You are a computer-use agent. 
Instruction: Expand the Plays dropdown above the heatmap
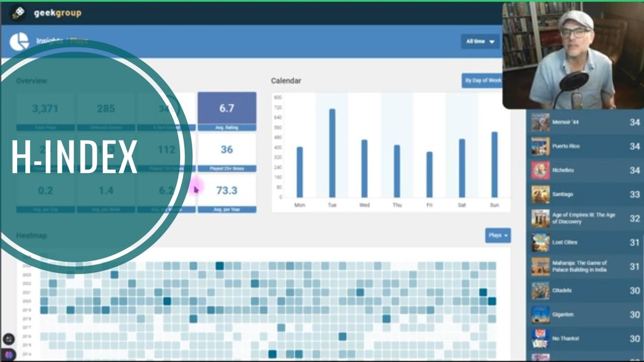coord(498,235)
